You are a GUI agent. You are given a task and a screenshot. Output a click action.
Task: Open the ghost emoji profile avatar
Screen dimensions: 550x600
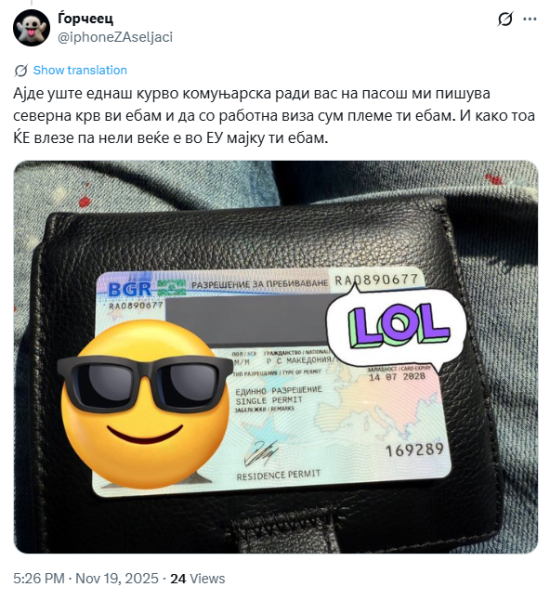click(x=31, y=28)
